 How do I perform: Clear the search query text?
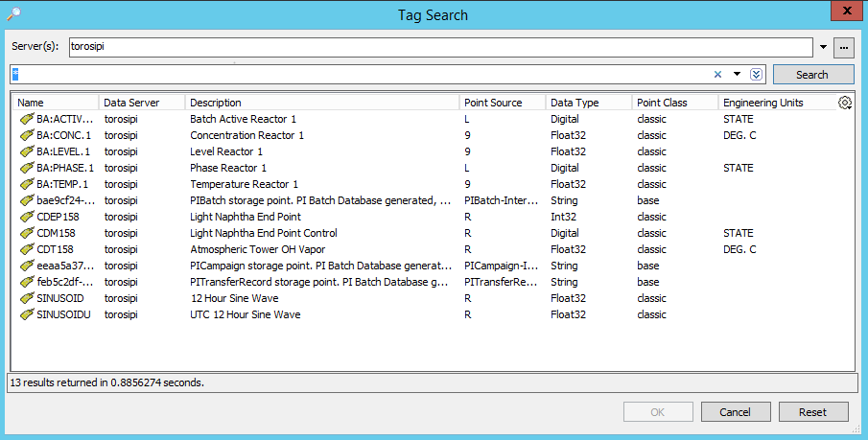(x=717, y=75)
